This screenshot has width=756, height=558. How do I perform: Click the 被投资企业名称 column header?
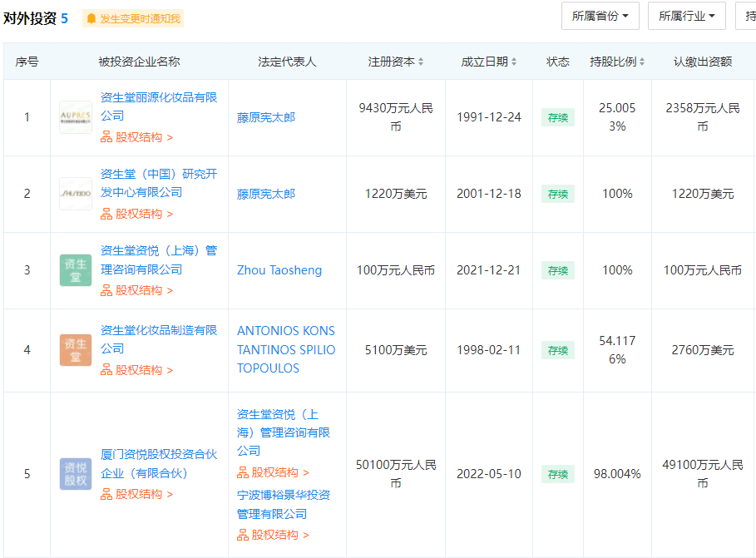click(x=139, y=62)
